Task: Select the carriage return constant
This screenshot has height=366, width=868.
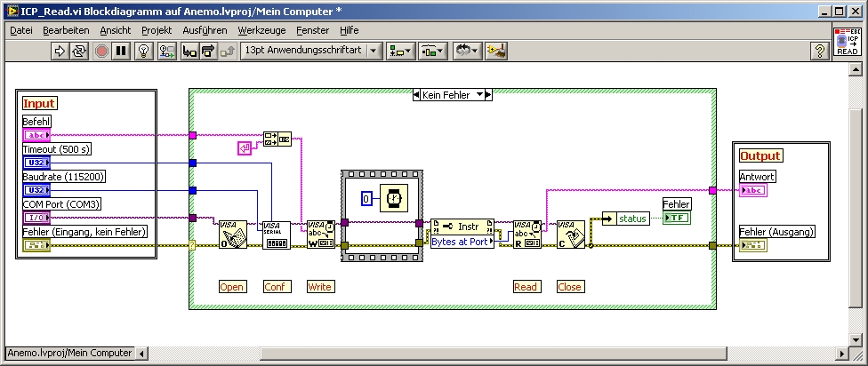Action: pyautogui.click(x=245, y=148)
